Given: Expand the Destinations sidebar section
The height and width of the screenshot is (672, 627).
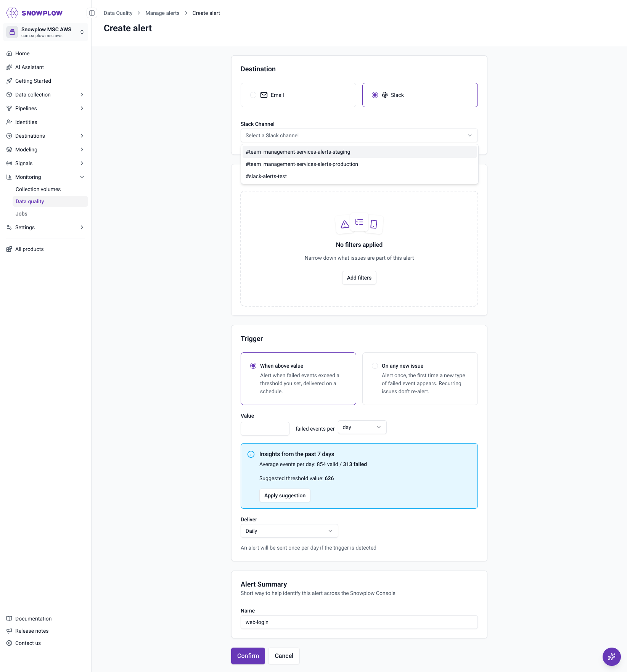Looking at the screenshot, I should coord(45,136).
